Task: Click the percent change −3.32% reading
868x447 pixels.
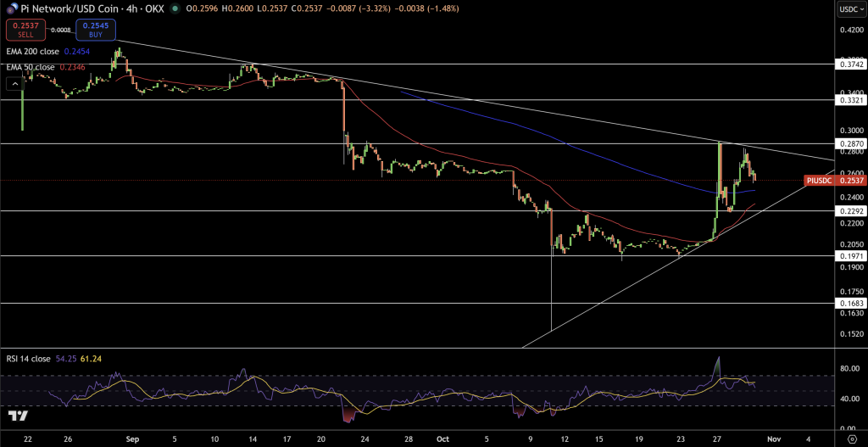Action: (376, 8)
